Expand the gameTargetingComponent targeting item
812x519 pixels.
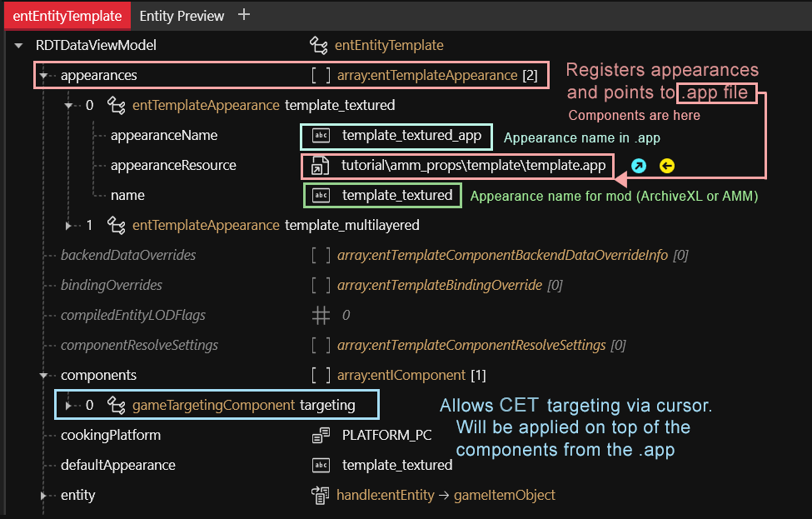coord(69,405)
